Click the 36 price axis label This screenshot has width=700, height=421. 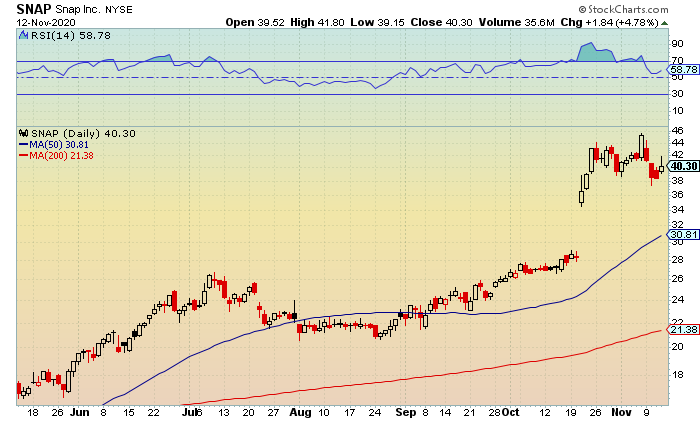coord(677,195)
